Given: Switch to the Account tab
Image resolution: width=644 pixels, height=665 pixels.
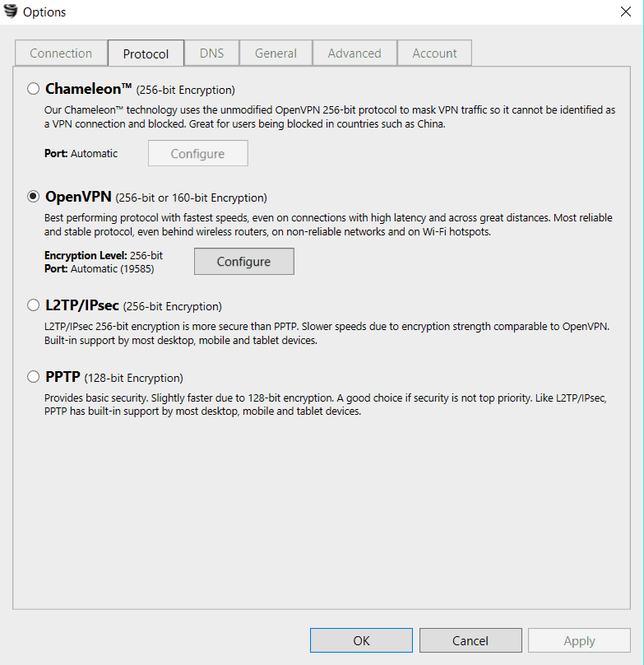Looking at the screenshot, I should [x=434, y=53].
